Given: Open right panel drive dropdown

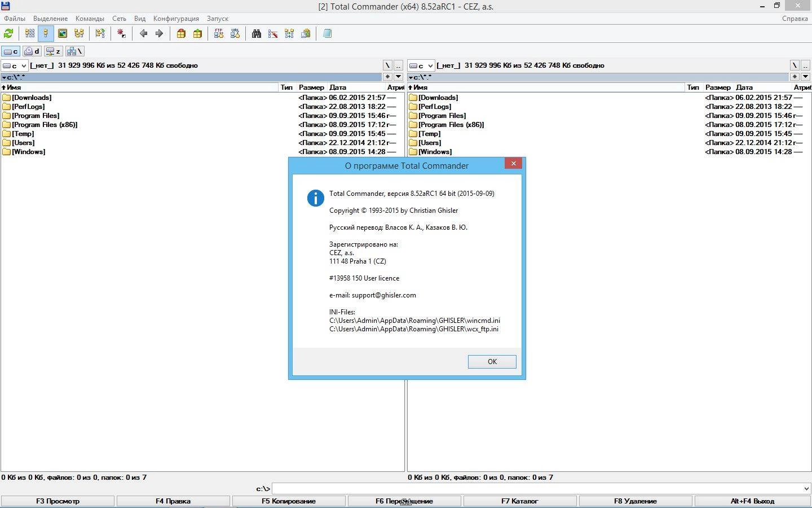Looking at the screenshot, I should tap(421, 65).
